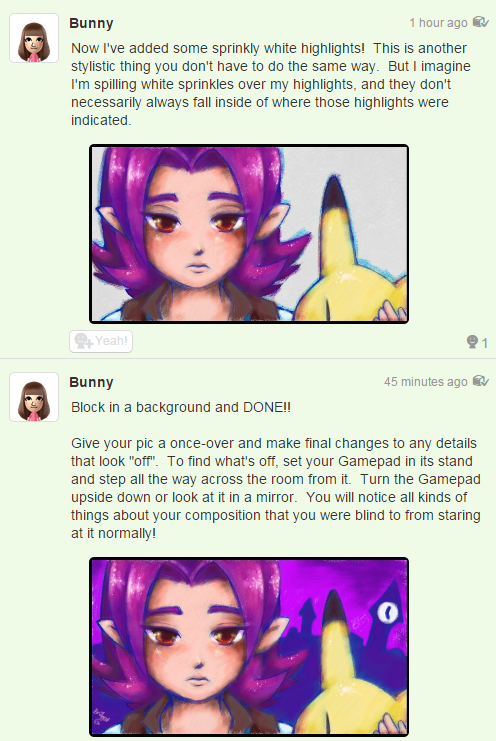
Task: Open the Bunny username on the first post
Action: pos(91,23)
